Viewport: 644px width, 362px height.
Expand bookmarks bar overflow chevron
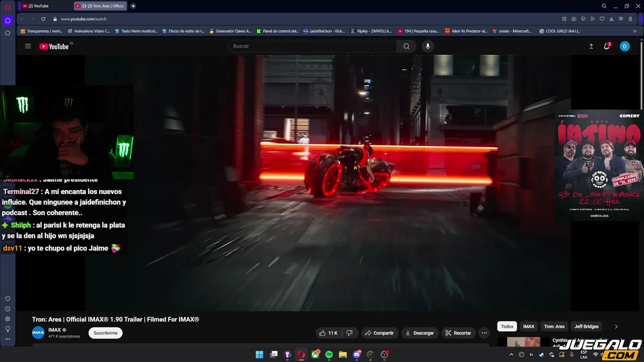[634, 31]
